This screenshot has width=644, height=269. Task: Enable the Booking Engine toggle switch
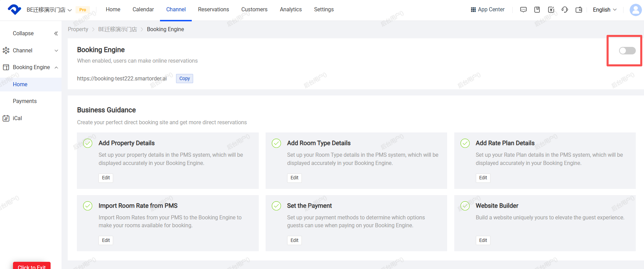click(x=627, y=51)
